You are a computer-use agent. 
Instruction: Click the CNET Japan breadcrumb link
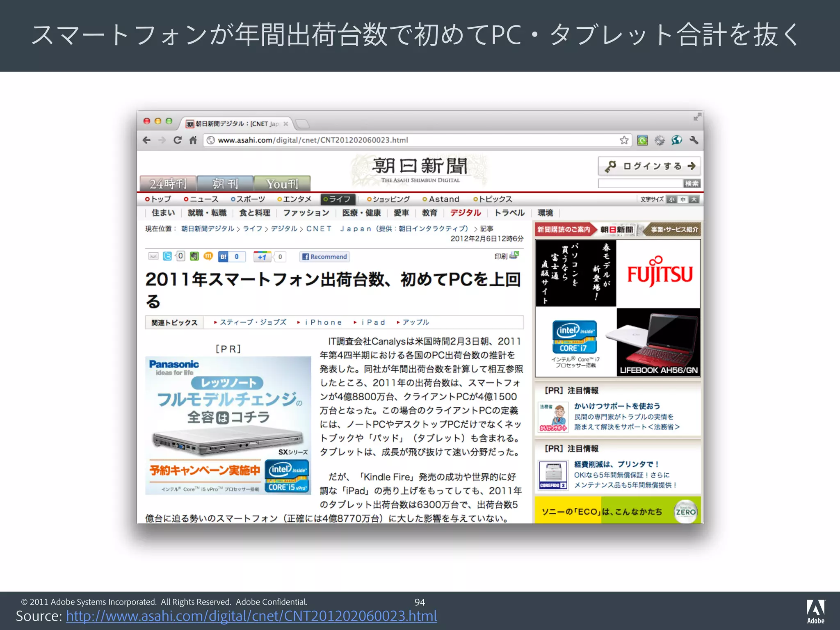click(x=387, y=229)
